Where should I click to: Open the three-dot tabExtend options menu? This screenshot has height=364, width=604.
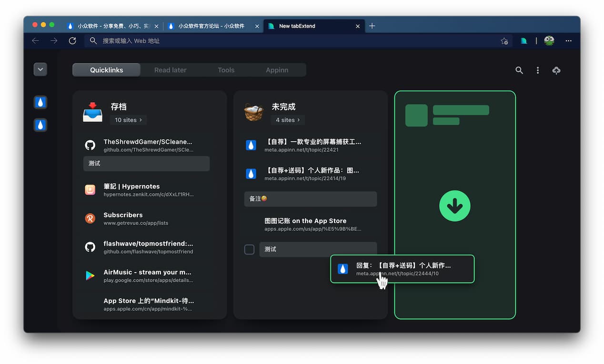(537, 70)
